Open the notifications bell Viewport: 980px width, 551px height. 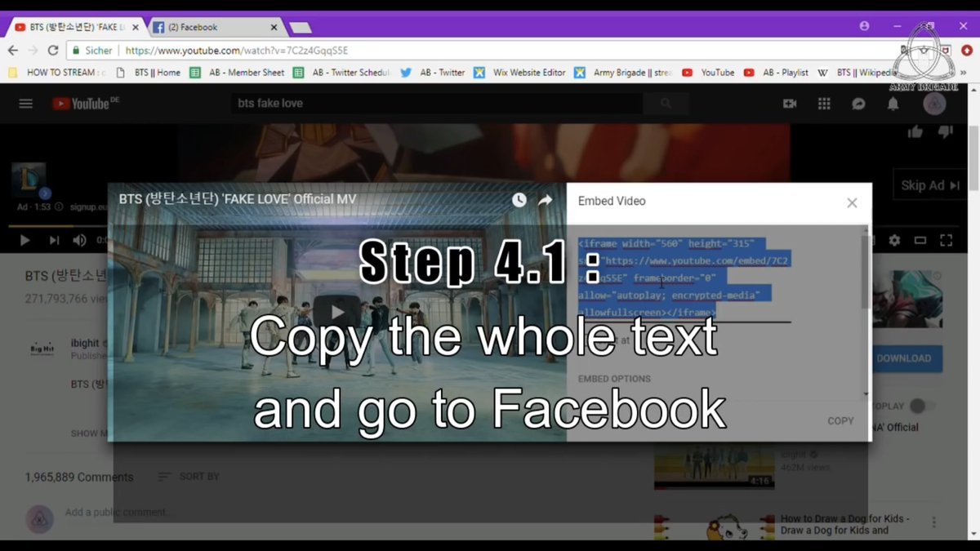pos(893,104)
